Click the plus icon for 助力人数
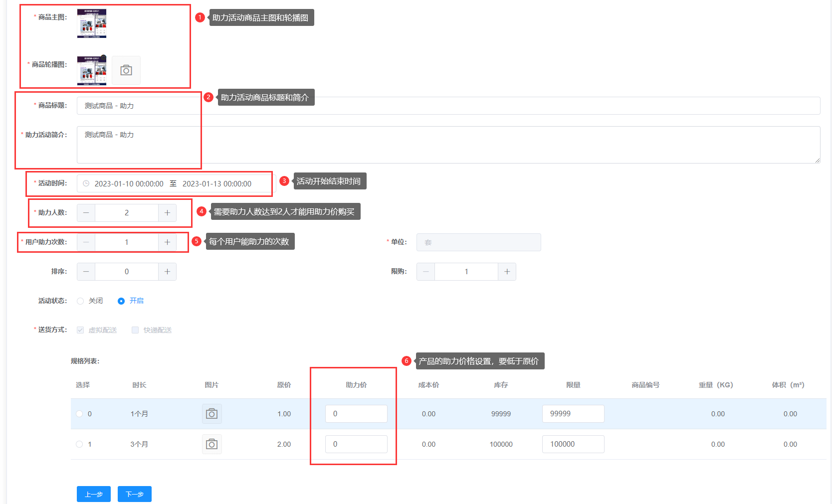 tap(167, 213)
